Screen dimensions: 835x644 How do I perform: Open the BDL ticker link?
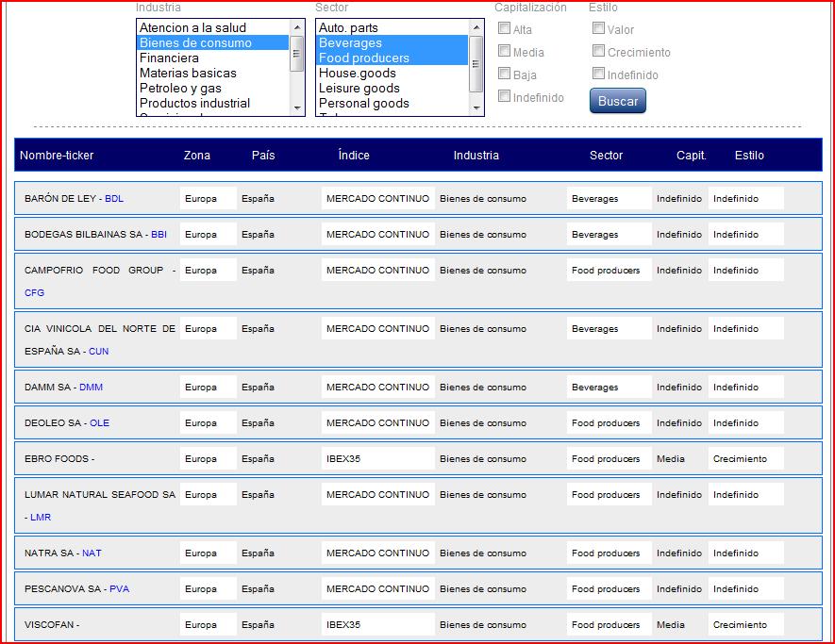(x=114, y=199)
